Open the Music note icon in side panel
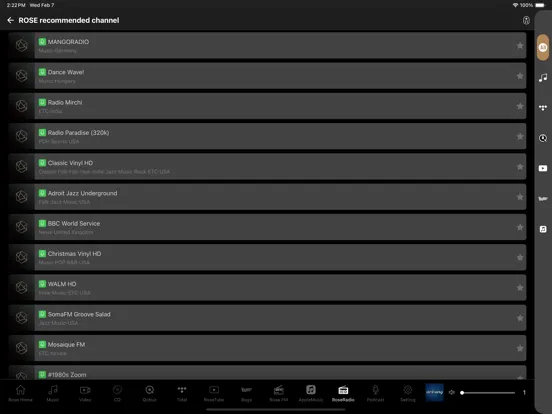The width and height of the screenshot is (552, 414). click(x=543, y=77)
